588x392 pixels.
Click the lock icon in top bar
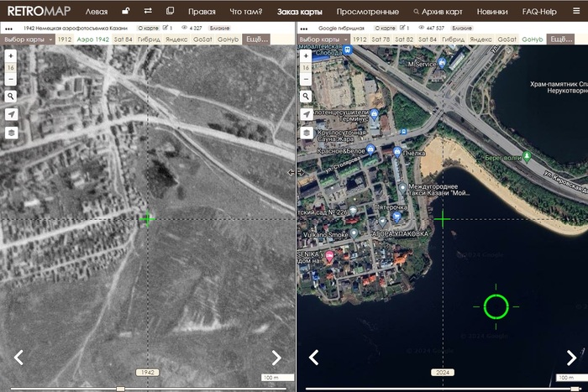tap(125, 12)
